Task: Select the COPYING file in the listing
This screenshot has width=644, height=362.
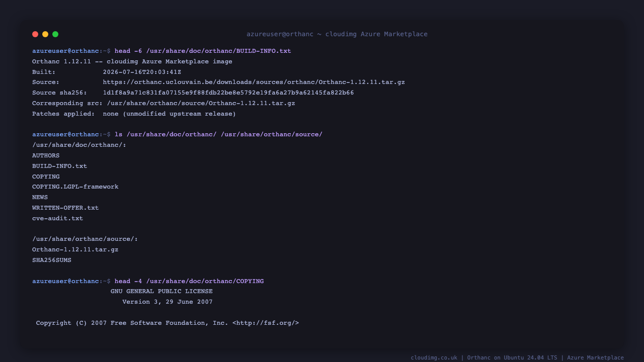Action: pyautogui.click(x=46, y=176)
